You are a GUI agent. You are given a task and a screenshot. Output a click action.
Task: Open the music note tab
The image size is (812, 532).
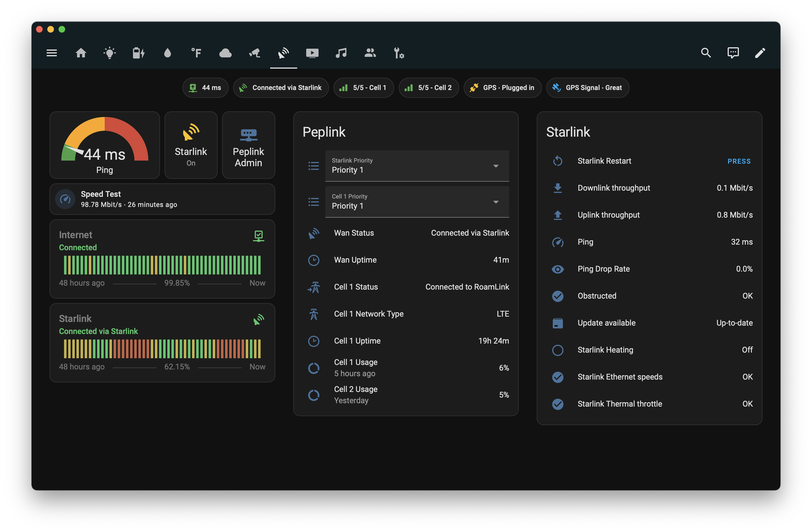tap(341, 53)
